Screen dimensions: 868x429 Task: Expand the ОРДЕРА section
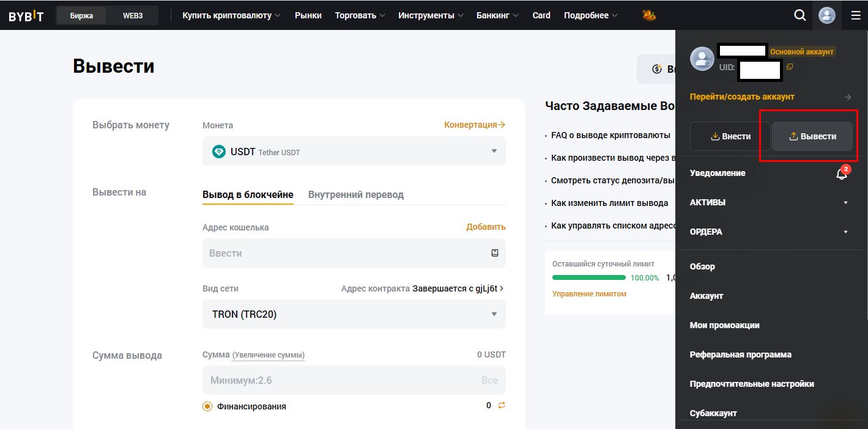(769, 232)
